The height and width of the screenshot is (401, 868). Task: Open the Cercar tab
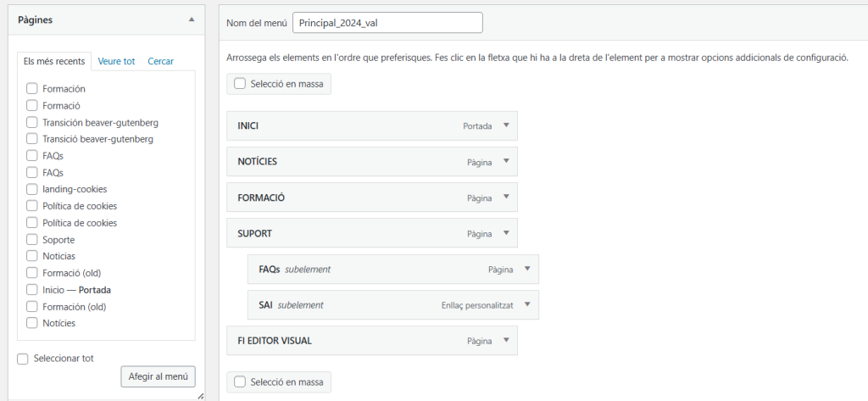tap(160, 61)
